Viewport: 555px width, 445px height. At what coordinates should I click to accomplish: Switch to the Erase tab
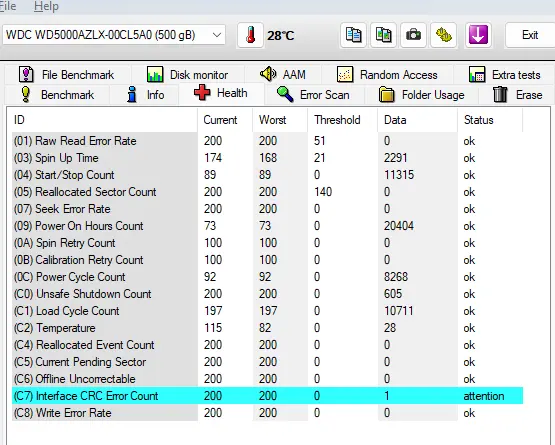517,95
